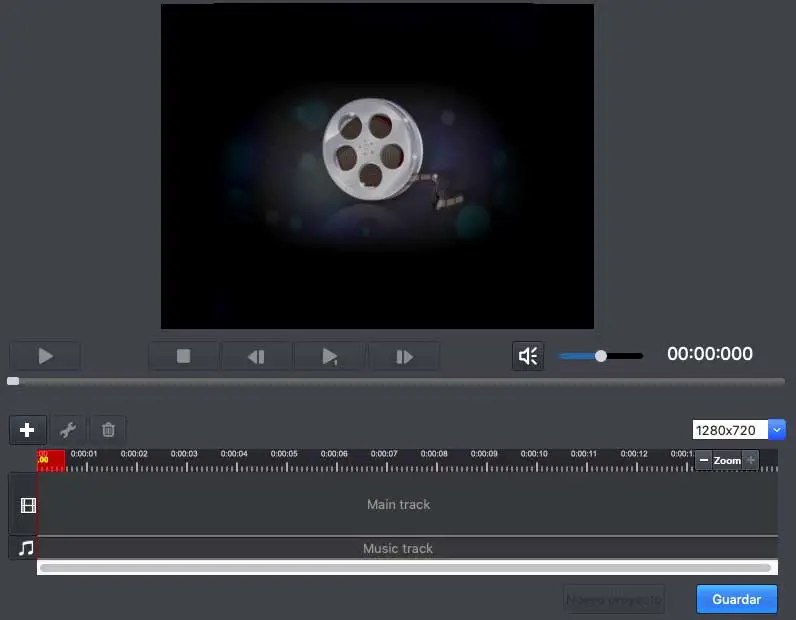Click the seek bar handle at start
The width and height of the screenshot is (796, 620).
[13, 381]
